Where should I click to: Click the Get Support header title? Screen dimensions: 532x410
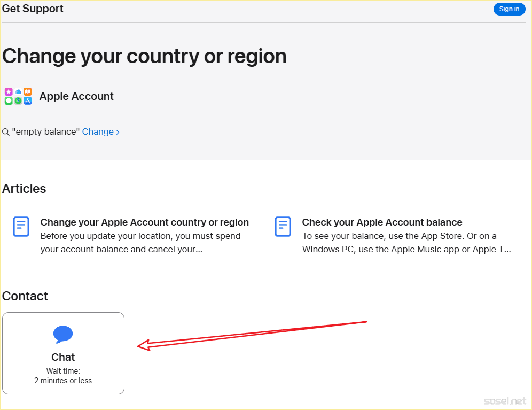(33, 9)
